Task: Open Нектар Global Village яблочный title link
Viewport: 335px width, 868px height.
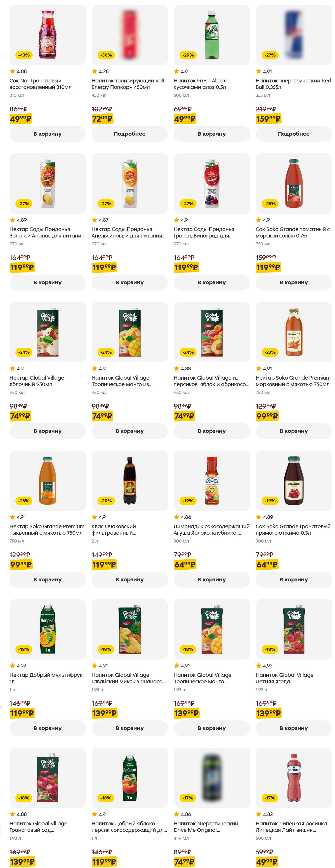Action: click(x=37, y=381)
